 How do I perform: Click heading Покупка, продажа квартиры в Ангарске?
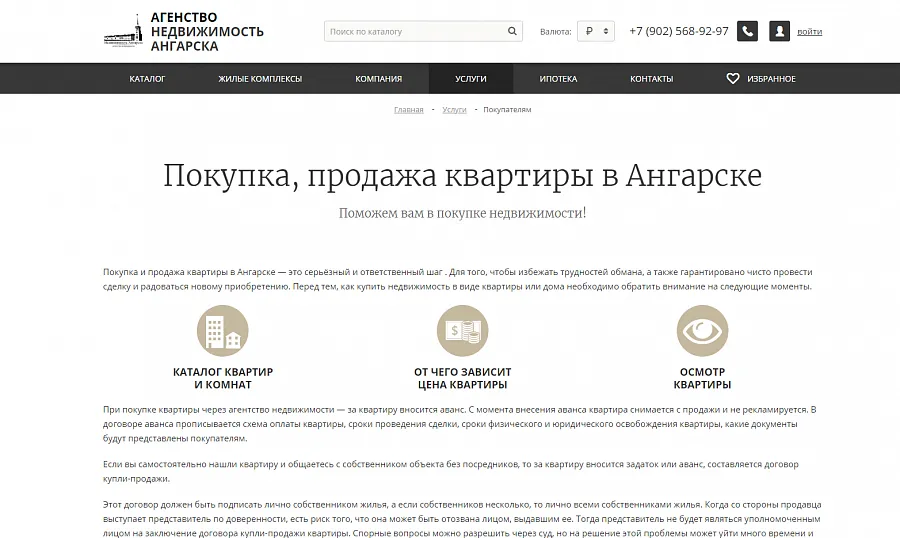coord(463,175)
